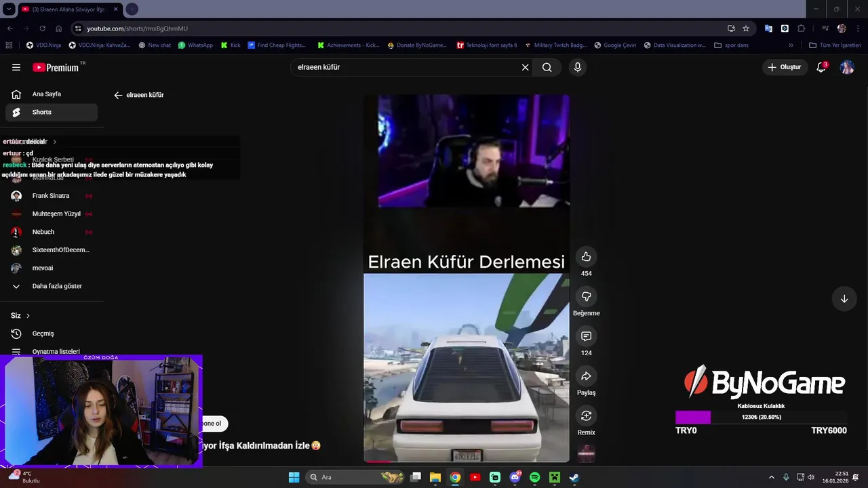Open Nebuch subscription channel
This screenshot has width=868, height=488.
[52, 232]
